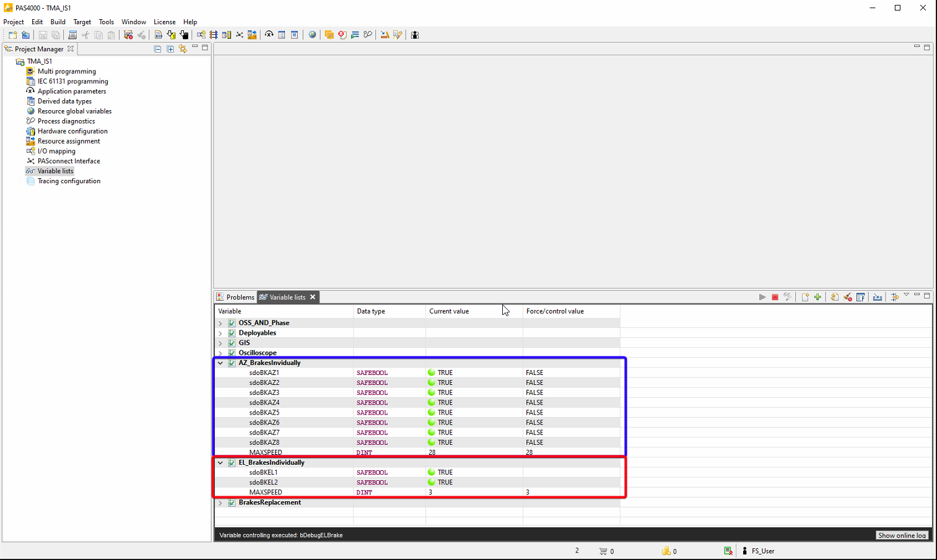Click the gauge toolbar icon
The height and width of the screenshot is (560, 937).
coord(269,35)
